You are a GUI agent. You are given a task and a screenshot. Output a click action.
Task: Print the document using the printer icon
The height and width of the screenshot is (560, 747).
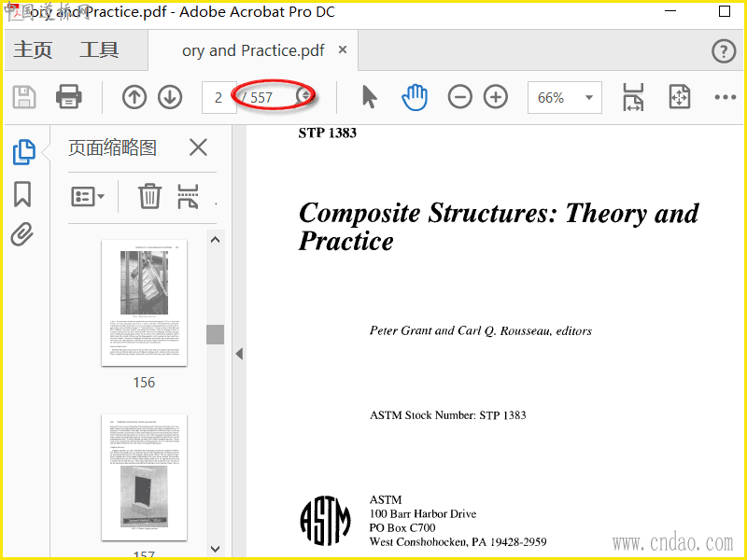pyautogui.click(x=68, y=97)
